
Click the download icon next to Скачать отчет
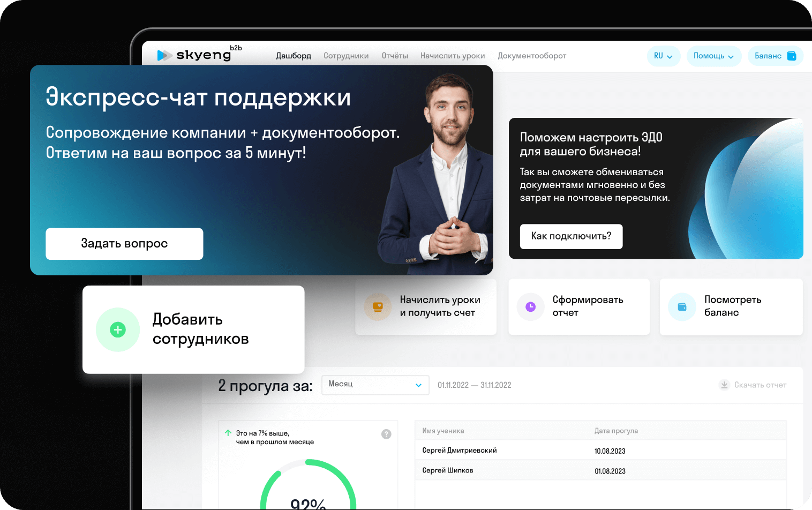click(x=724, y=385)
